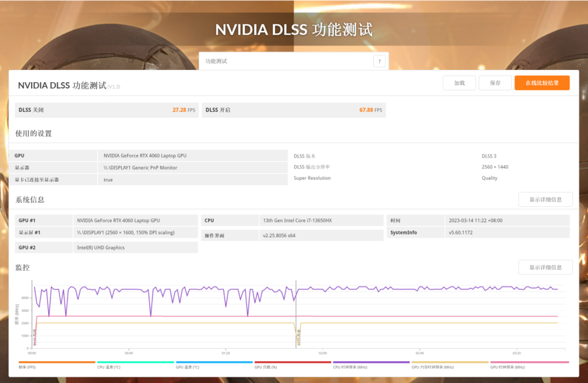Image resolution: width=588 pixels, height=383 pixels.
Task: Toggle the CPU 时钟频率 legend series
Action: [x=371, y=365]
